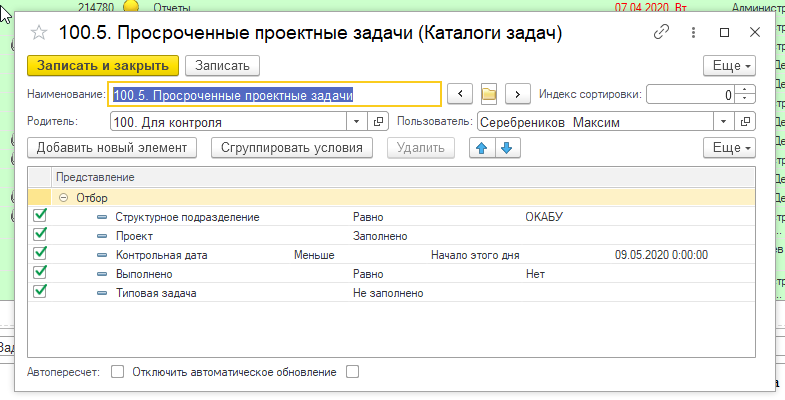
Task: Click the next item arrow button
Action: tap(517, 94)
